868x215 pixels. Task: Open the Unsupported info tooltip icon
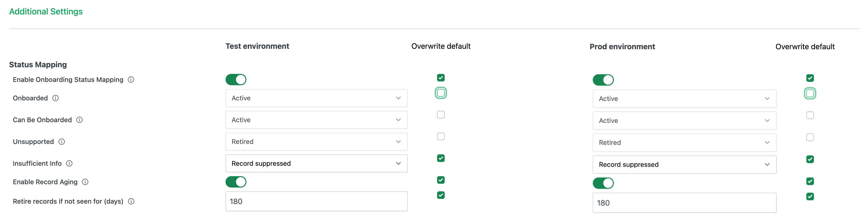tap(62, 142)
